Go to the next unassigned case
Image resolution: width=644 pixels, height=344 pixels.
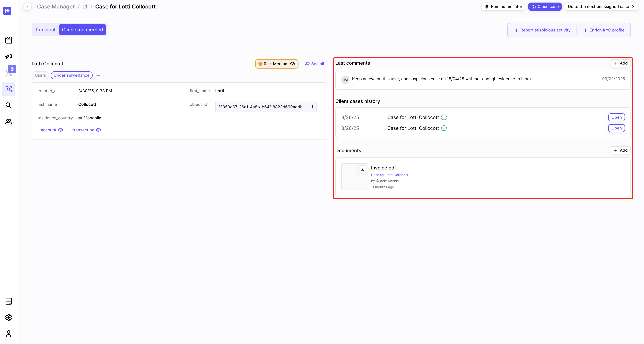coord(602,6)
